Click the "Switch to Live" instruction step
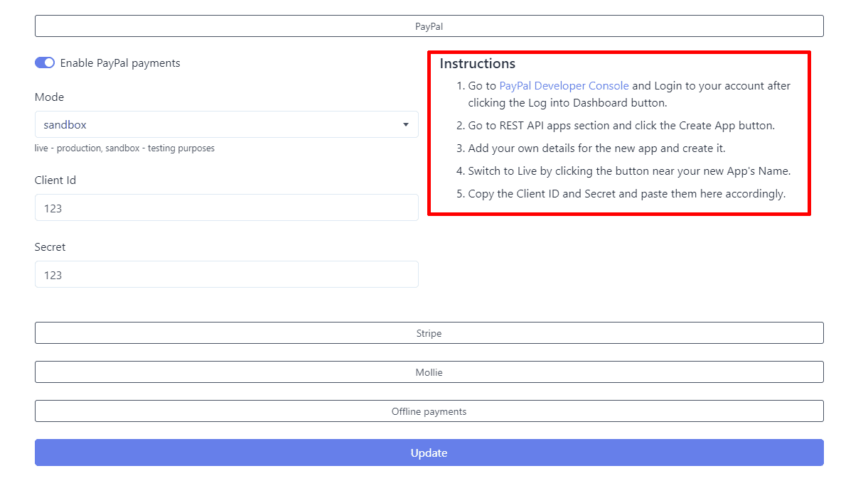Screen dimensions: 868x493 point(628,171)
